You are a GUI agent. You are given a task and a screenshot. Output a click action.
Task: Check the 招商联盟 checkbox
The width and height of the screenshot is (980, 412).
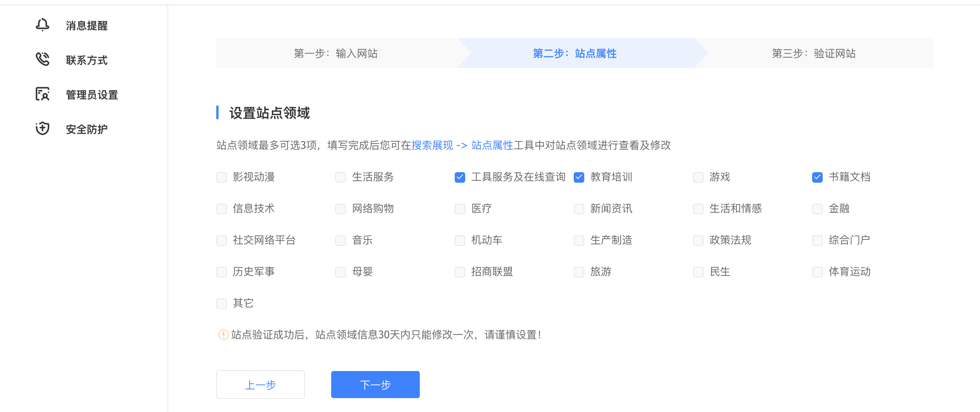click(460, 272)
